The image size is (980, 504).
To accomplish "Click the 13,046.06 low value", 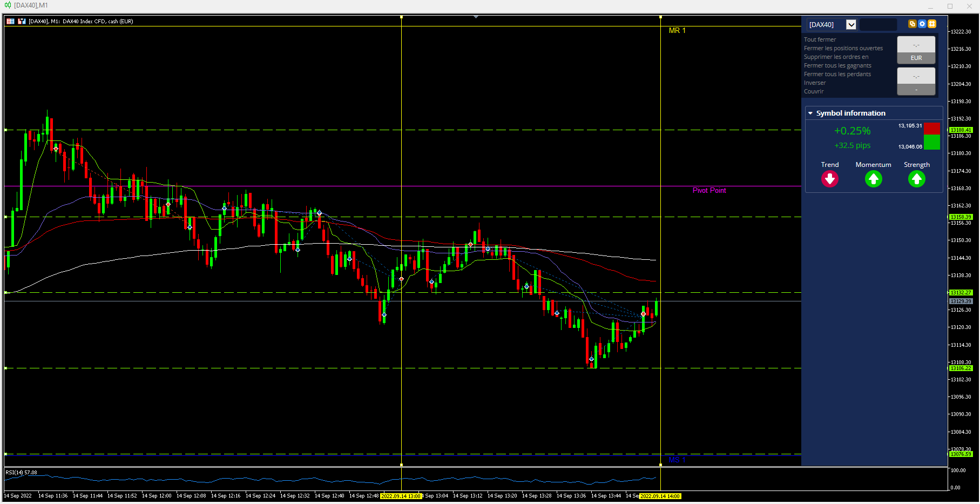I will click(x=910, y=147).
